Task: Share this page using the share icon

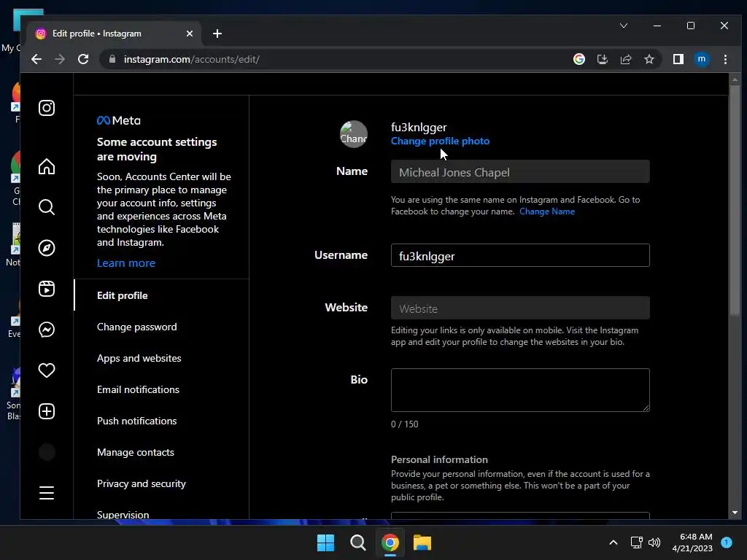Action: coord(625,59)
